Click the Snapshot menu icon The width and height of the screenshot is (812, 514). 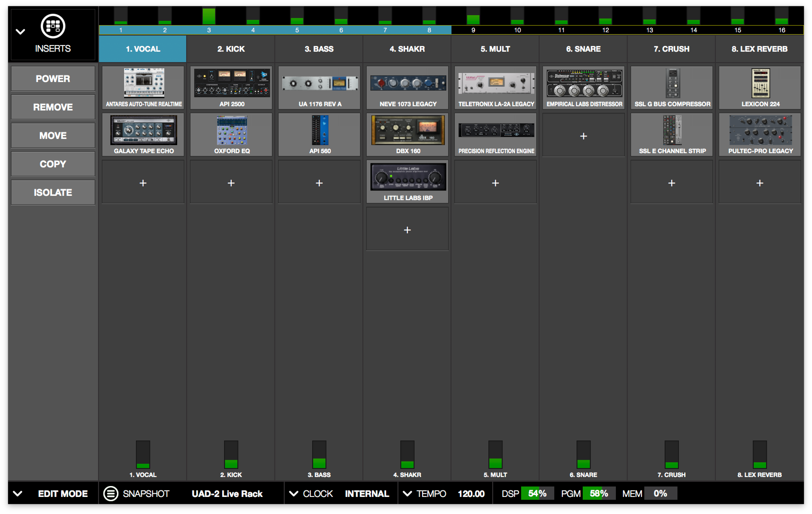tap(111, 494)
